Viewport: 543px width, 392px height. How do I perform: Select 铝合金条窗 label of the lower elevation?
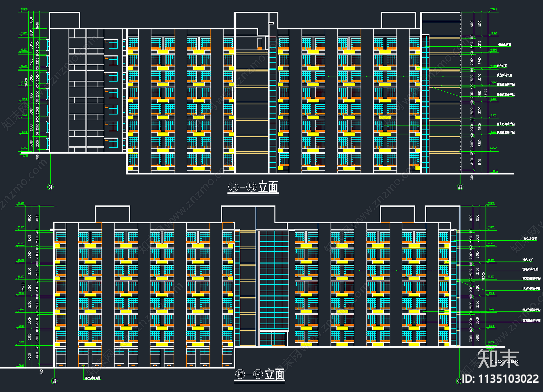click(530, 239)
